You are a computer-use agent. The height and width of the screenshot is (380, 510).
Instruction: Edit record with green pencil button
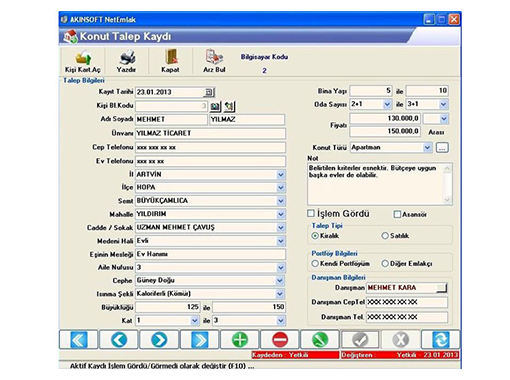[320, 340]
